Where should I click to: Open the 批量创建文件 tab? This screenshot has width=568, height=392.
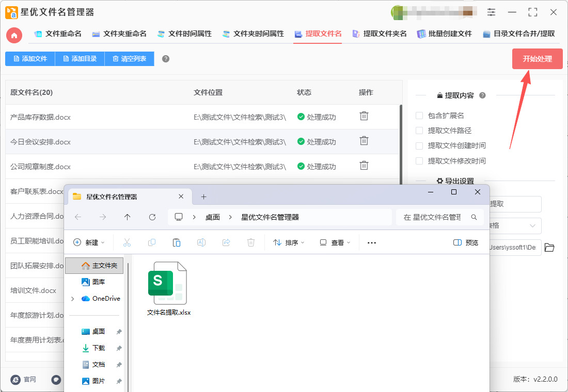point(445,34)
